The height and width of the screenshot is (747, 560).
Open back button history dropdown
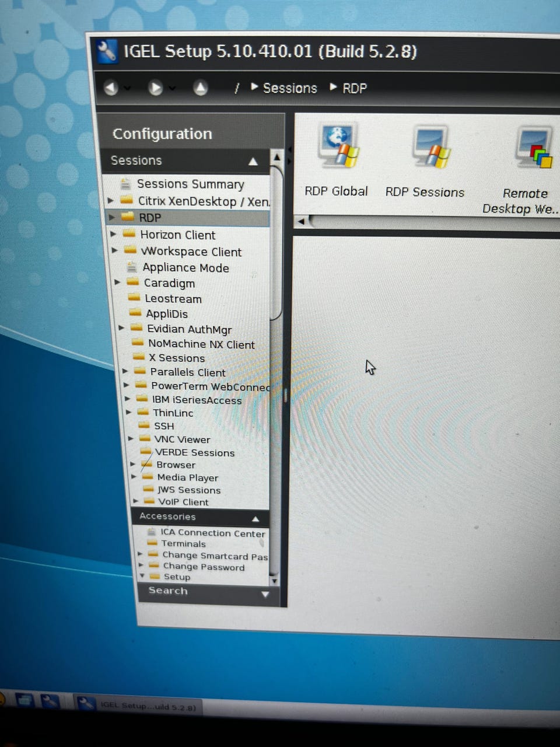[x=127, y=88]
